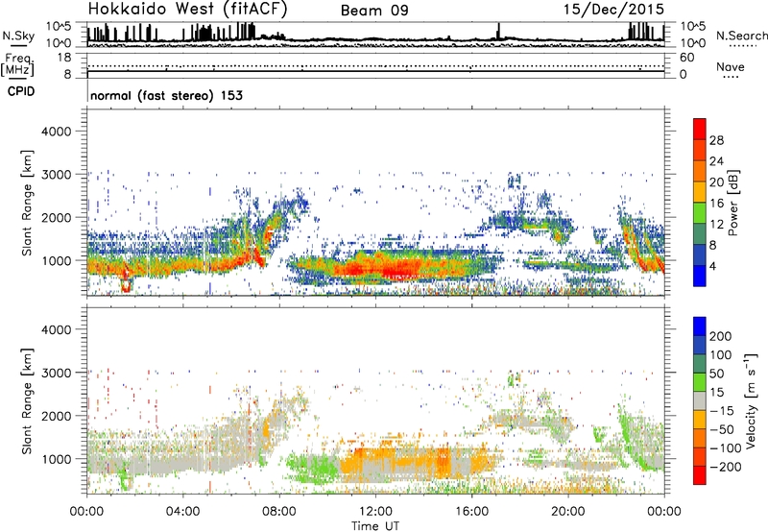768x532 pixels.
Task: Click the '1000' tick of the power panel
Action: click(x=57, y=260)
